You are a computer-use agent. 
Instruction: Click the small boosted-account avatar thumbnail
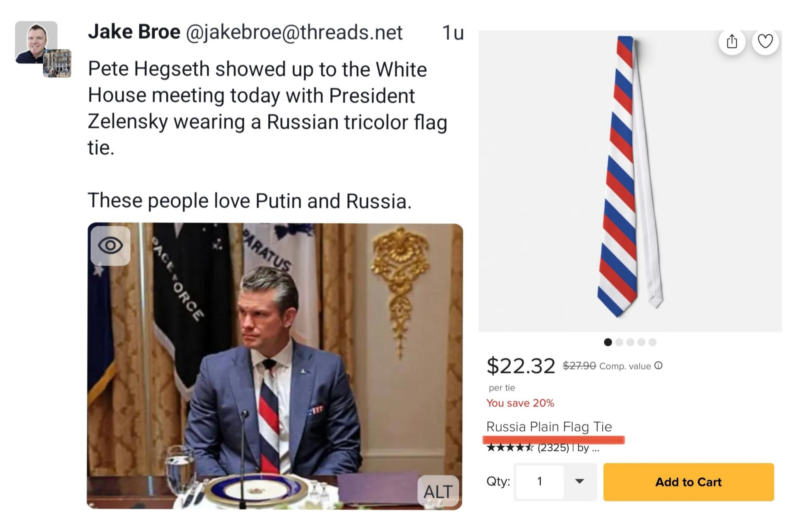[x=57, y=63]
